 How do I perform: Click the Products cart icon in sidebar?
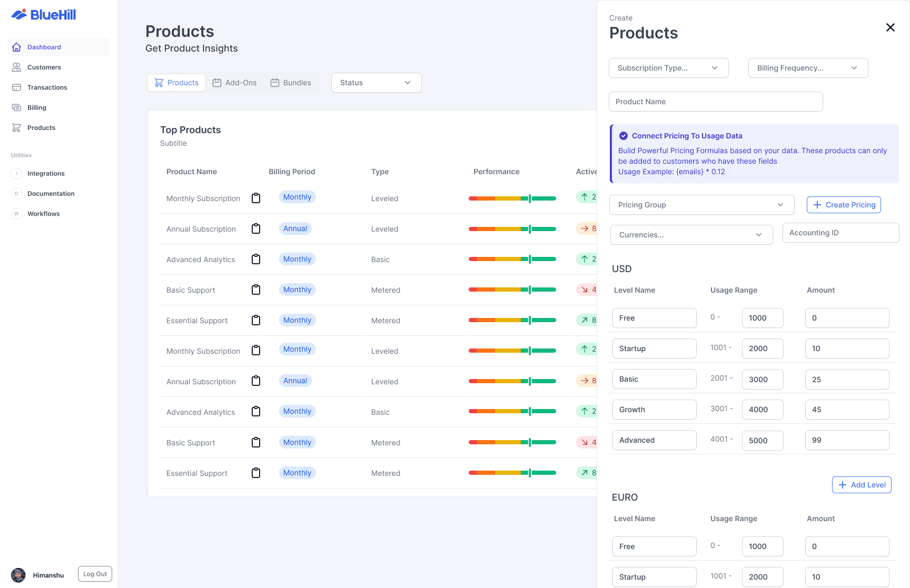[x=17, y=128]
